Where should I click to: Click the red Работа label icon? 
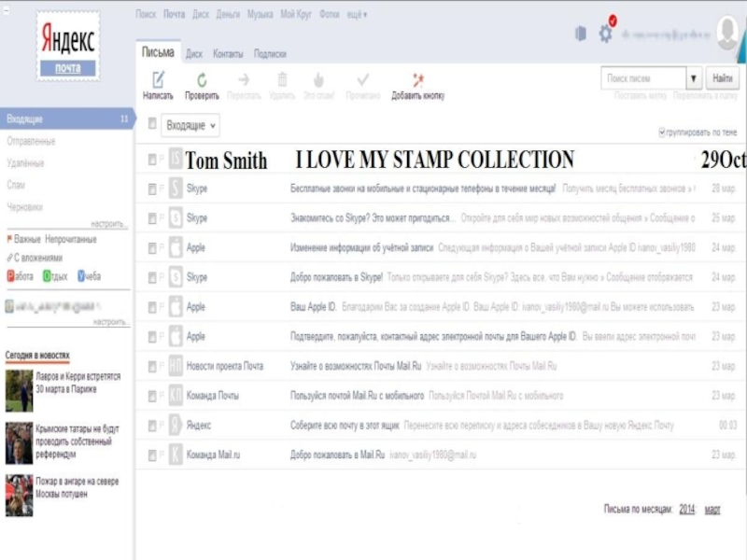point(11,276)
